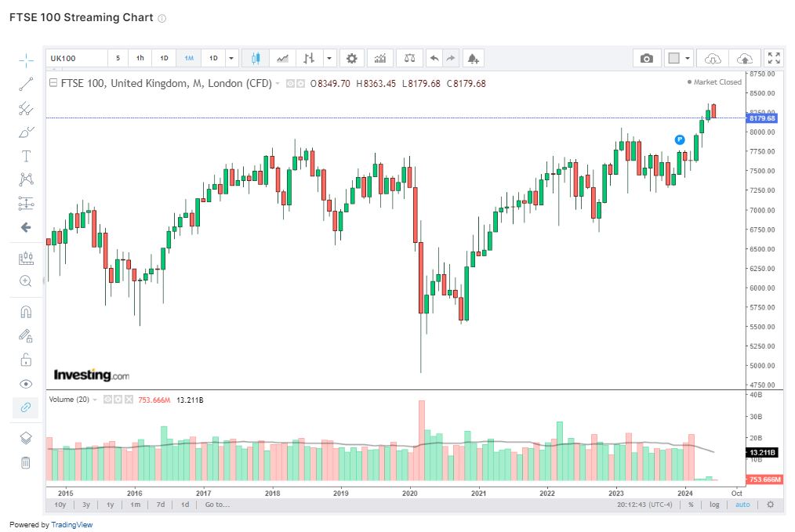Select the Text annotation tool
The height and width of the screenshot is (532, 795).
(26, 157)
